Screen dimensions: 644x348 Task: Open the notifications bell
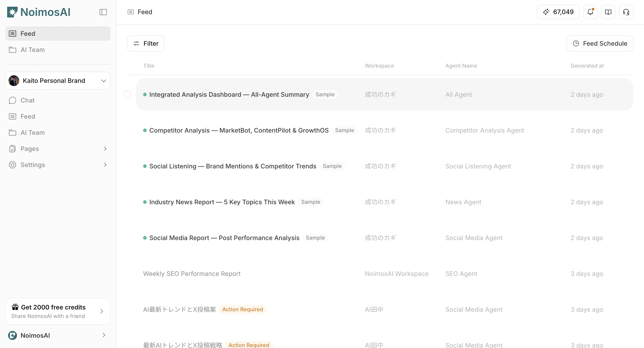point(590,12)
